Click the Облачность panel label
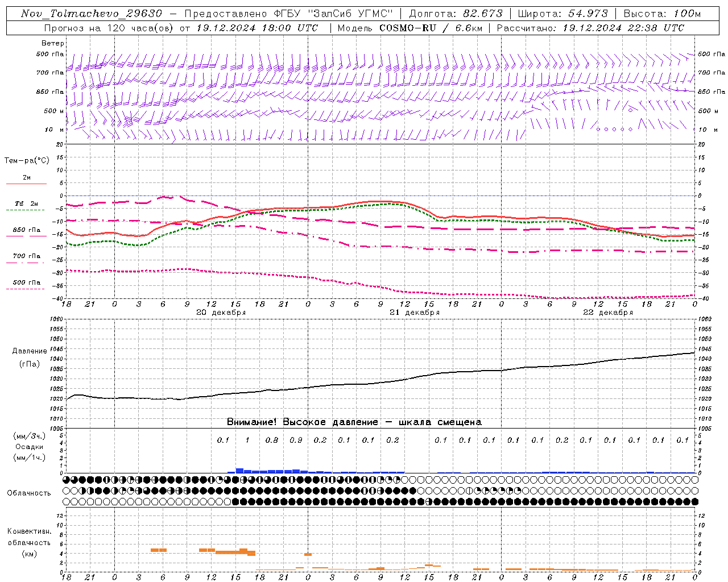The image size is (728, 582). pos(29,493)
